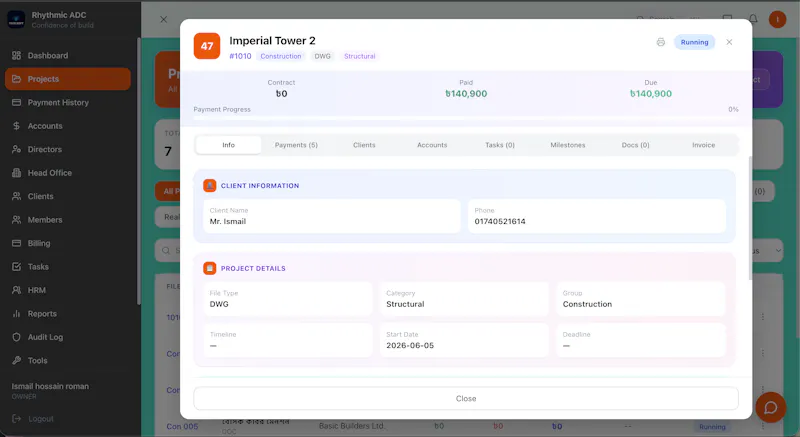This screenshot has height=437, width=800.
Task: Click the Rhythmic ADC logo
Action: [16, 20]
